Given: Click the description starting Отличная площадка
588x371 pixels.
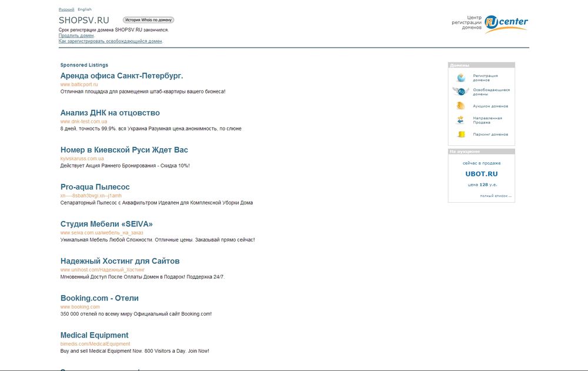Looking at the screenshot, I should click(x=143, y=92).
